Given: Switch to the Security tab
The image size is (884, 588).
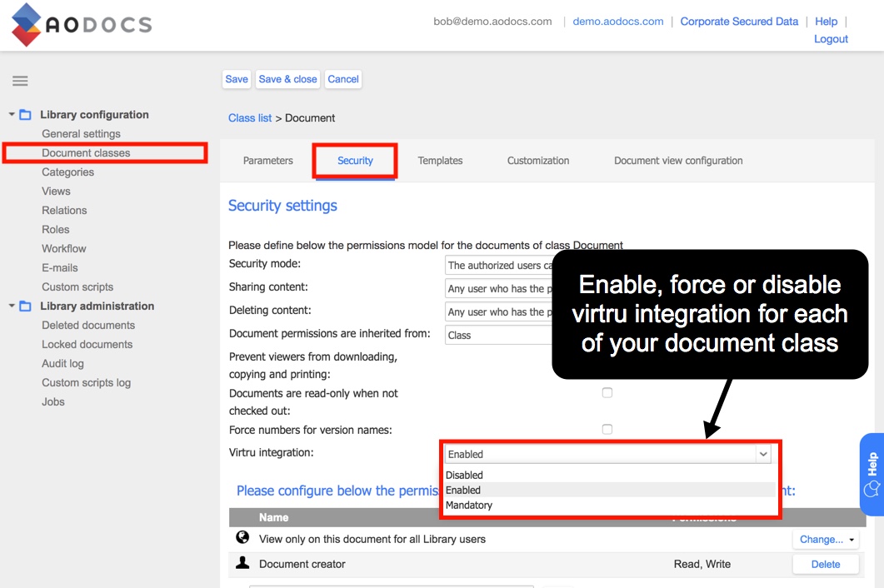Looking at the screenshot, I should tap(355, 161).
